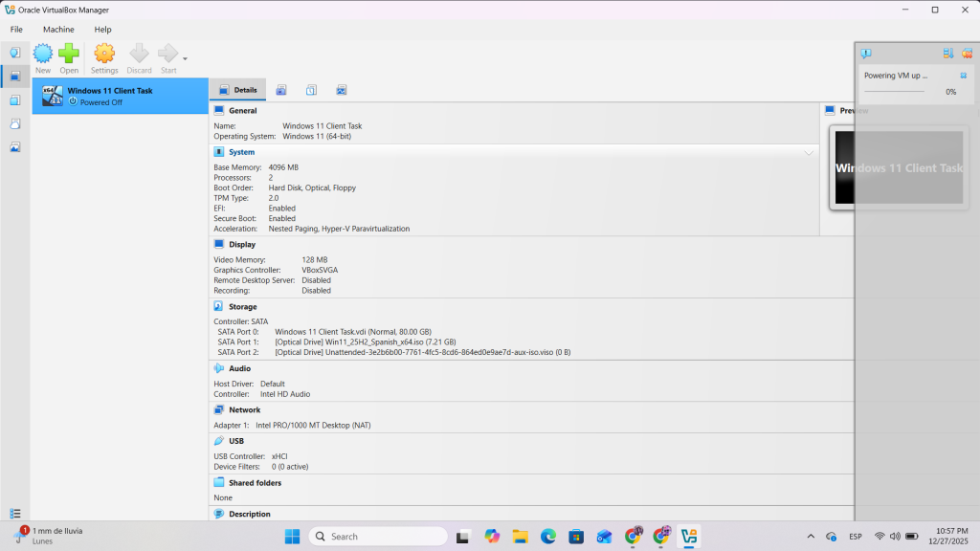Viewport: 980px width, 551px height.
Task: Click the notification center speech bubble icon
Action: click(865, 54)
